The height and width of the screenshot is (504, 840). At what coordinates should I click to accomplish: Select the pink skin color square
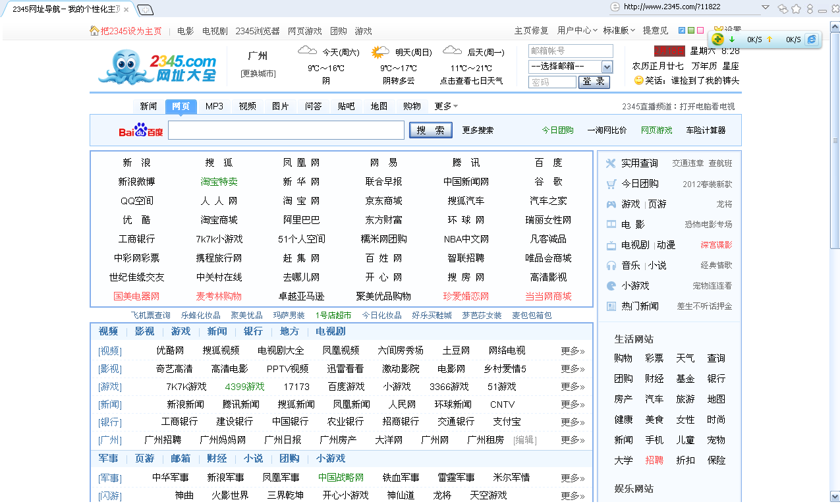coord(700,30)
